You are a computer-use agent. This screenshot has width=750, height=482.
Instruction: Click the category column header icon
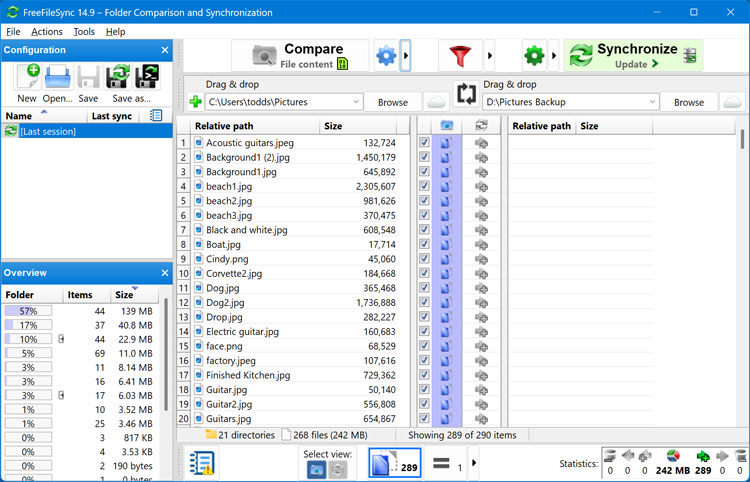[x=446, y=126]
